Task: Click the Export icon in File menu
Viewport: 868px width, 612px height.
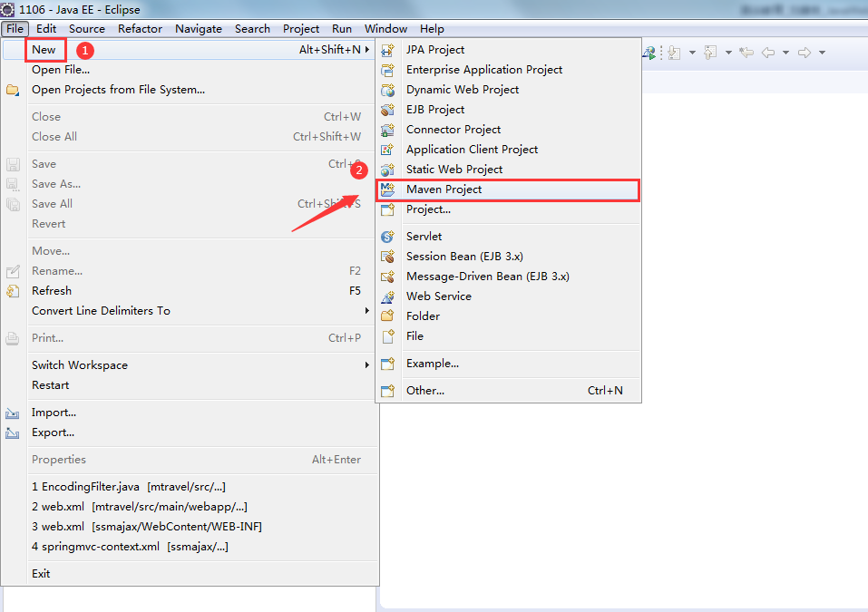Action: [x=13, y=432]
